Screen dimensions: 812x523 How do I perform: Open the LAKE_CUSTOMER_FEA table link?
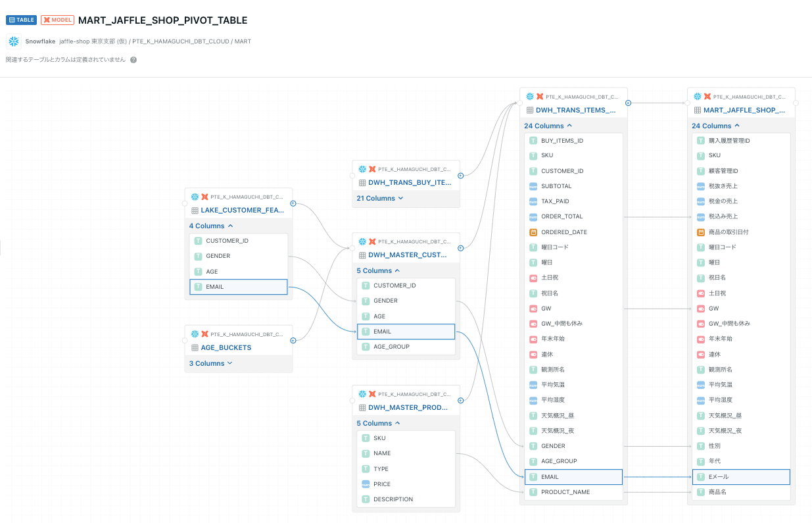click(243, 211)
